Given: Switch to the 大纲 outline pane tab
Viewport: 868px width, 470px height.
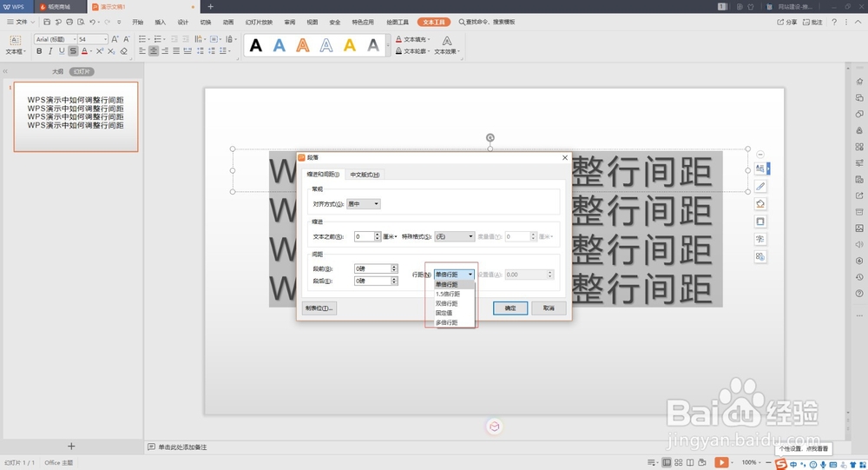Looking at the screenshot, I should (57, 71).
